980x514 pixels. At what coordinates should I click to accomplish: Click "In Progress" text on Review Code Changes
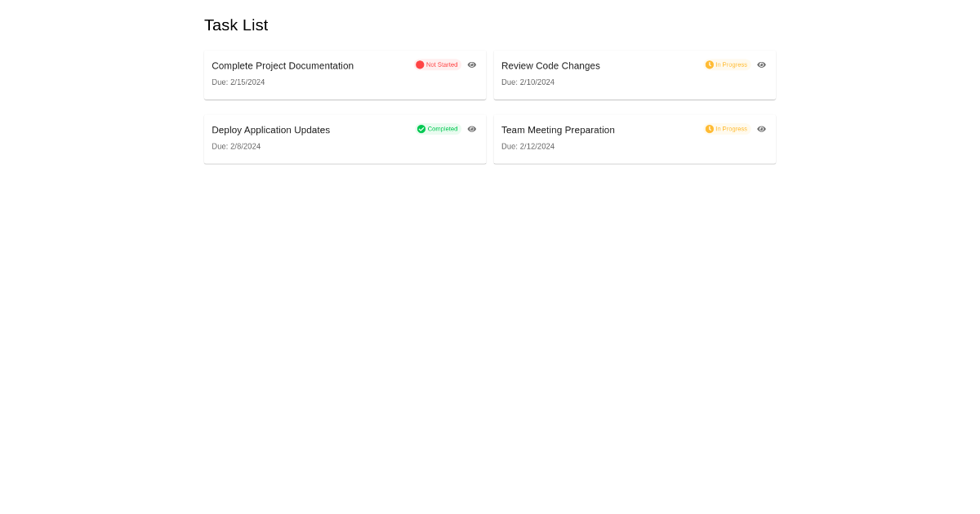(731, 64)
